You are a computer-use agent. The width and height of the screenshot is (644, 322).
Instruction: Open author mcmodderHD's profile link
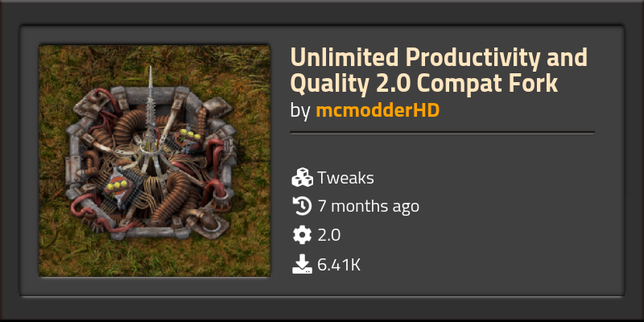(378, 110)
